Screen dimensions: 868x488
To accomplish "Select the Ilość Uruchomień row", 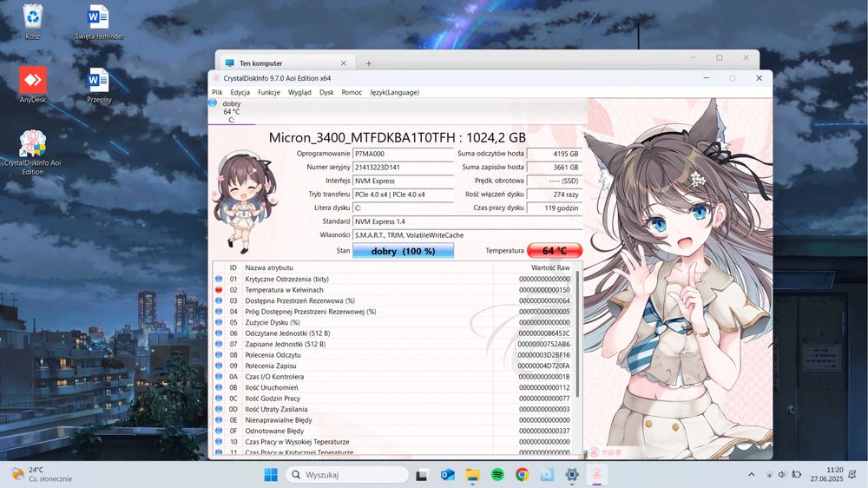I will coord(394,388).
